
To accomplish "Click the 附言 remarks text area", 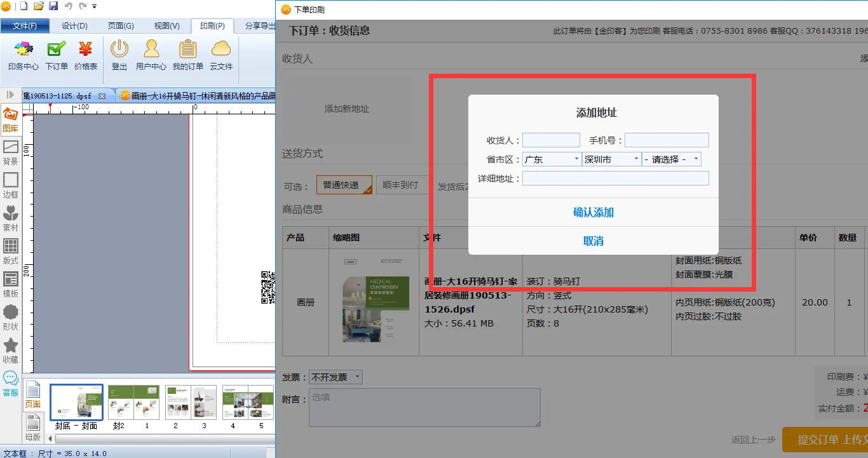I will point(424,407).
